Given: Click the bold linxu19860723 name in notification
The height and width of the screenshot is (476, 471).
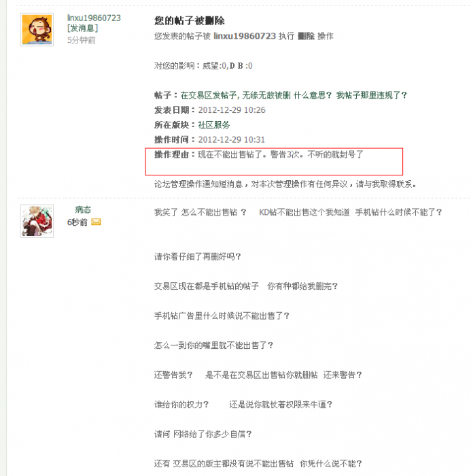Looking at the screenshot, I should tap(245, 36).
